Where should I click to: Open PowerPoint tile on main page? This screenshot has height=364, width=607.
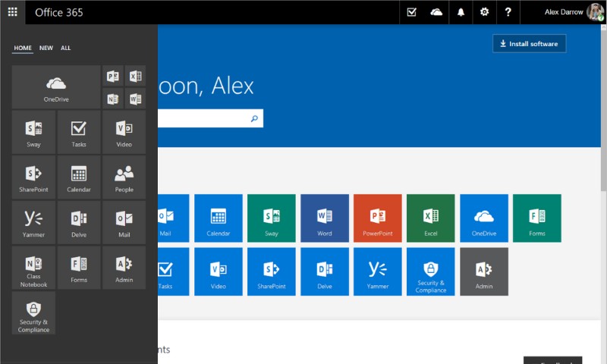[377, 218]
